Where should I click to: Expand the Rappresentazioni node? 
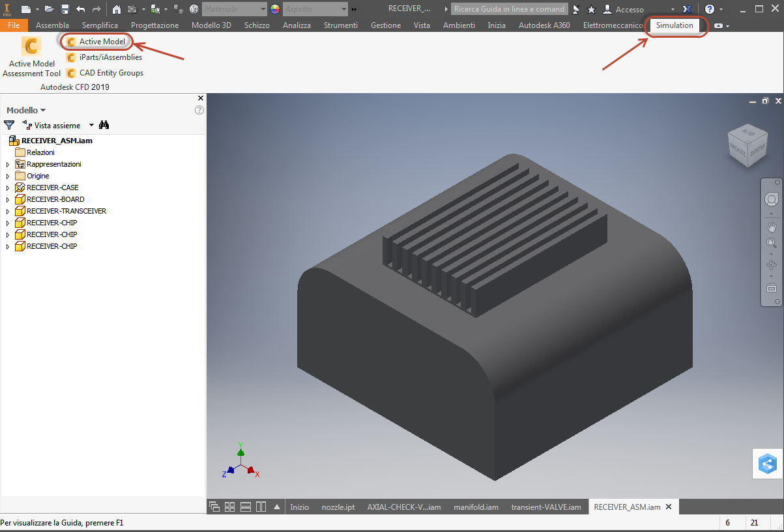(x=8, y=164)
